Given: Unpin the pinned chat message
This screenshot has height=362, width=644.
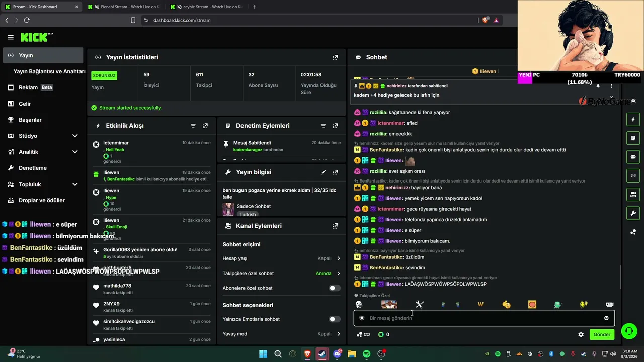Looking at the screenshot, I should (598, 86).
